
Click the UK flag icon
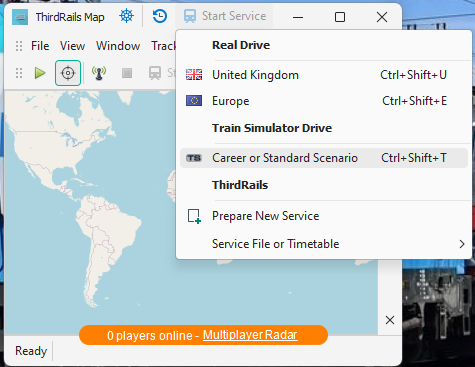tap(194, 75)
